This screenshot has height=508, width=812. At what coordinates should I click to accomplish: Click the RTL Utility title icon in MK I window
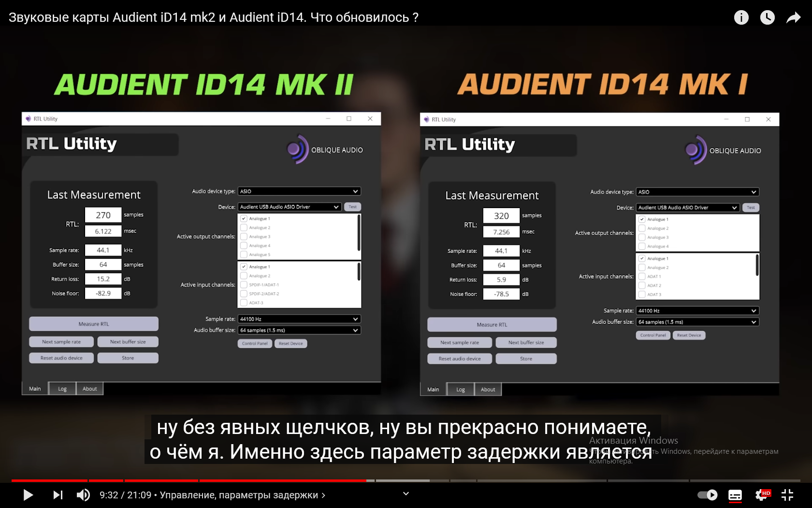(x=427, y=120)
